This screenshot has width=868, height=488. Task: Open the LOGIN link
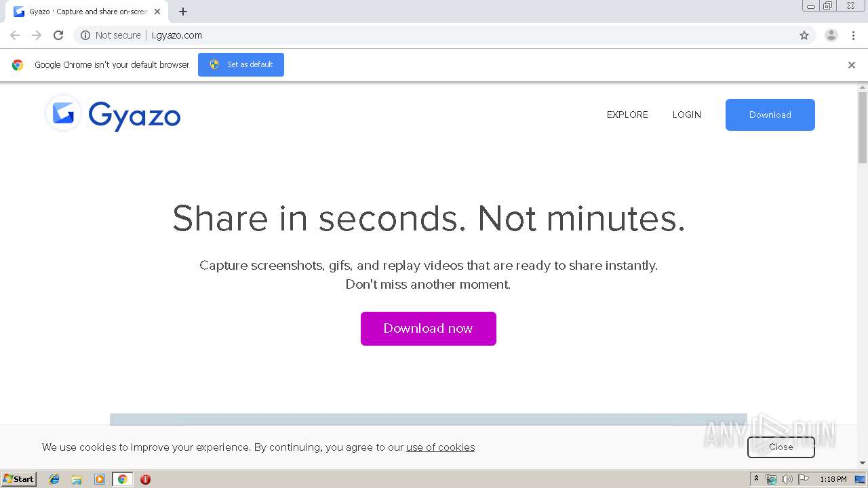pos(686,115)
